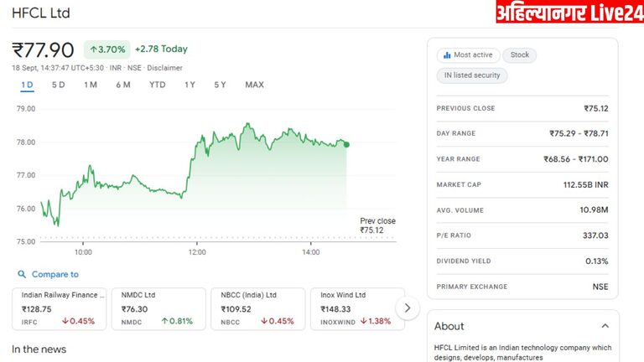
Task: Select the 1D time range tab
Action: tap(27, 85)
